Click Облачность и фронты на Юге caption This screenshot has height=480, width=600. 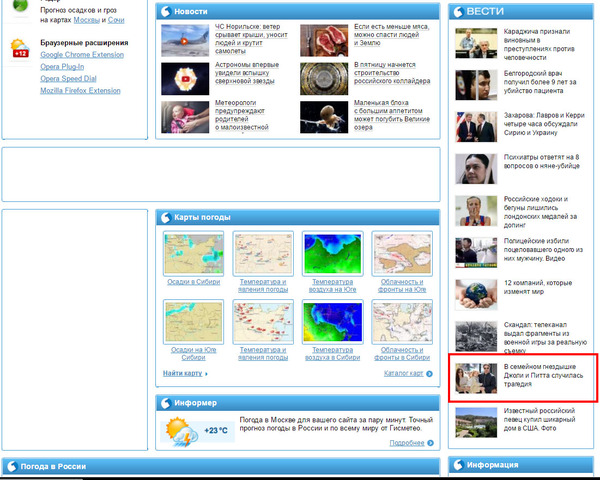(402, 286)
